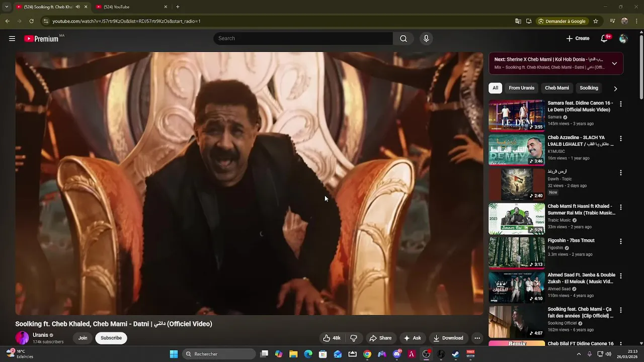The image size is (644, 362).
Task: Mute the Soolking tab audio icon
Action: tap(77, 7)
